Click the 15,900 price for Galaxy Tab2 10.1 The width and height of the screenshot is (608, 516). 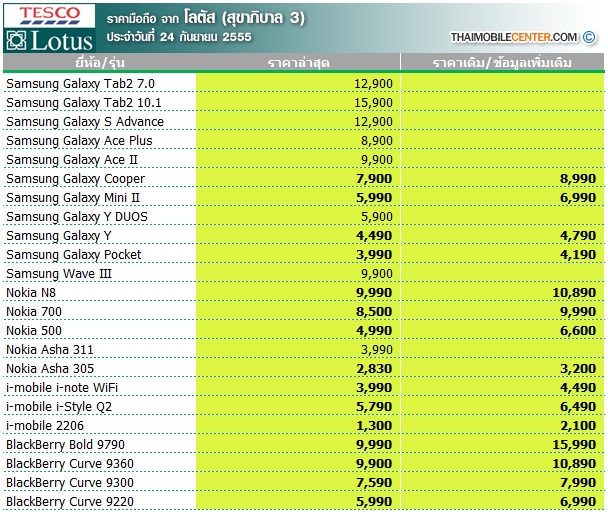373,103
